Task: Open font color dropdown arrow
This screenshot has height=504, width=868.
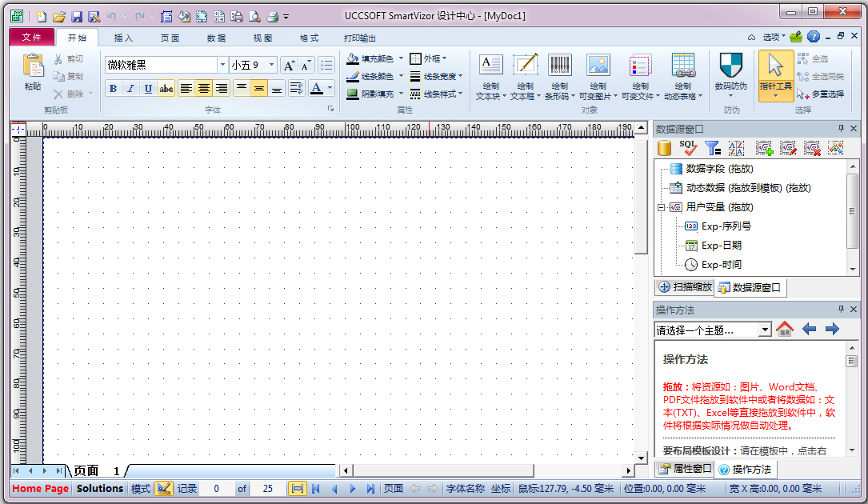Action: click(x=330, y=88)
